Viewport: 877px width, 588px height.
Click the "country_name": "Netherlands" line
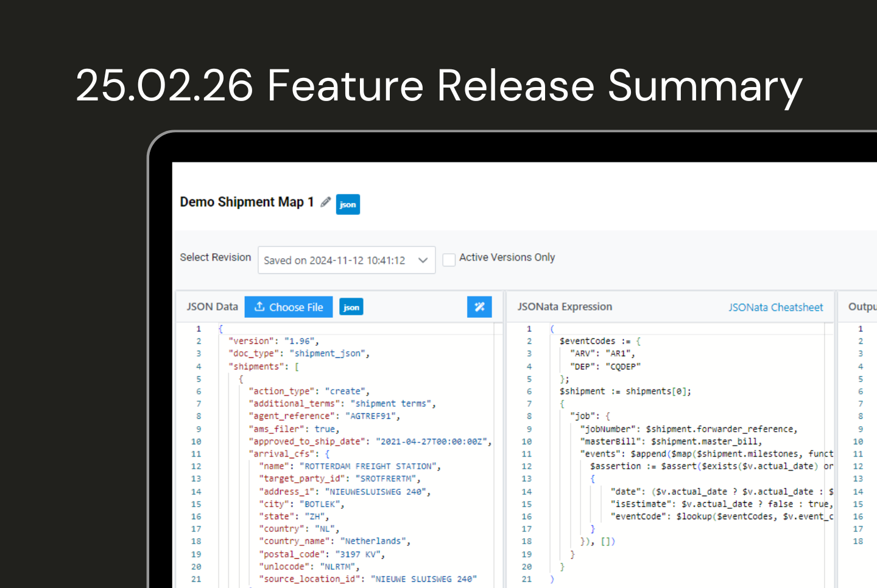pos(334,541)
